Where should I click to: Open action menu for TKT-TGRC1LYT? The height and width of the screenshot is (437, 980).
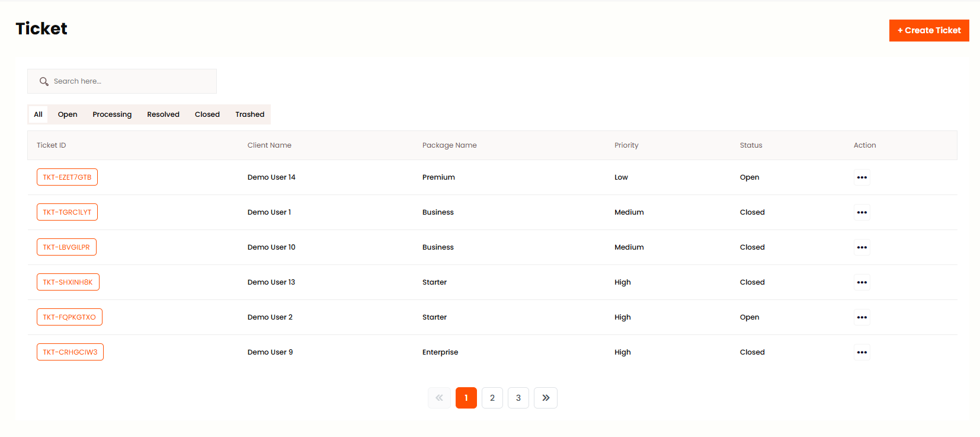tap(861, 212)
